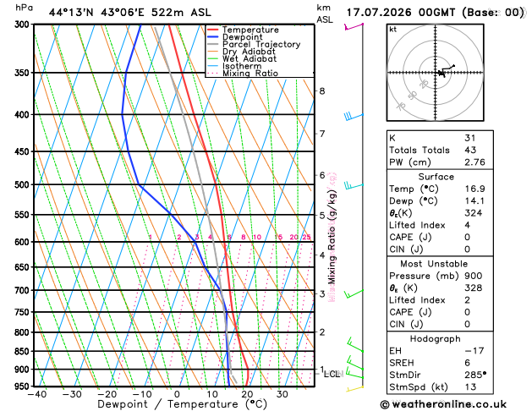Viewport: 532px width, 411px height.
Task: Click the 'Mixing Ratio' legend label
Action: click(x=250, y=74)
